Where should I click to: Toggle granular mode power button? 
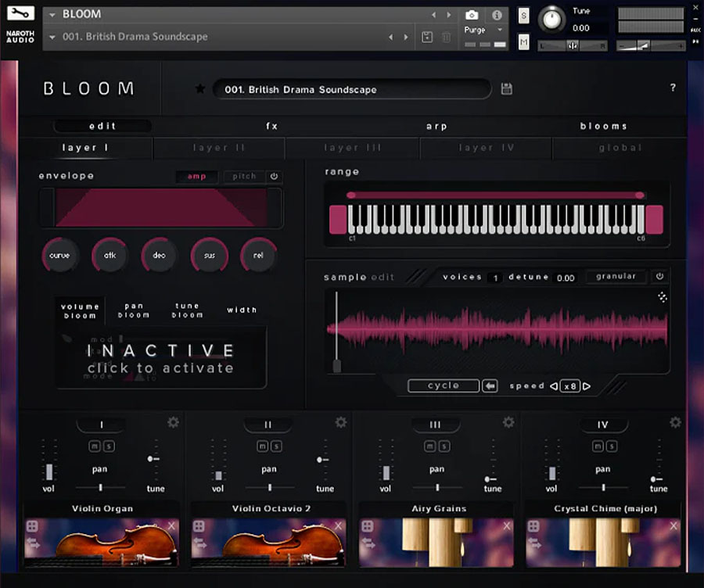pos(659,277)
